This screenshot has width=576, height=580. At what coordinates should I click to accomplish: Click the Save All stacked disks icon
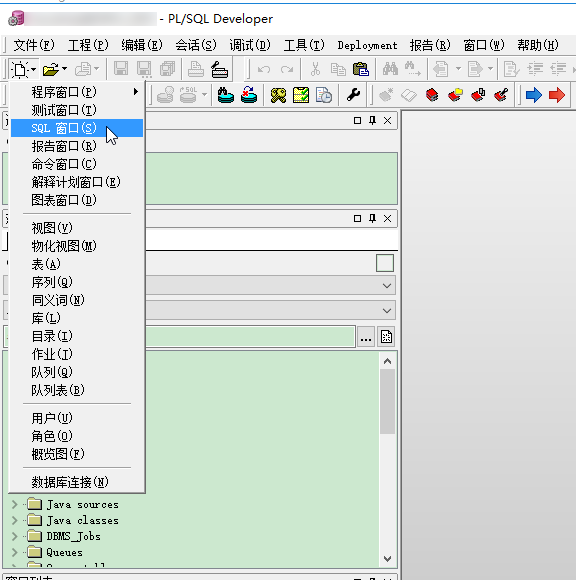coord(167,69)
